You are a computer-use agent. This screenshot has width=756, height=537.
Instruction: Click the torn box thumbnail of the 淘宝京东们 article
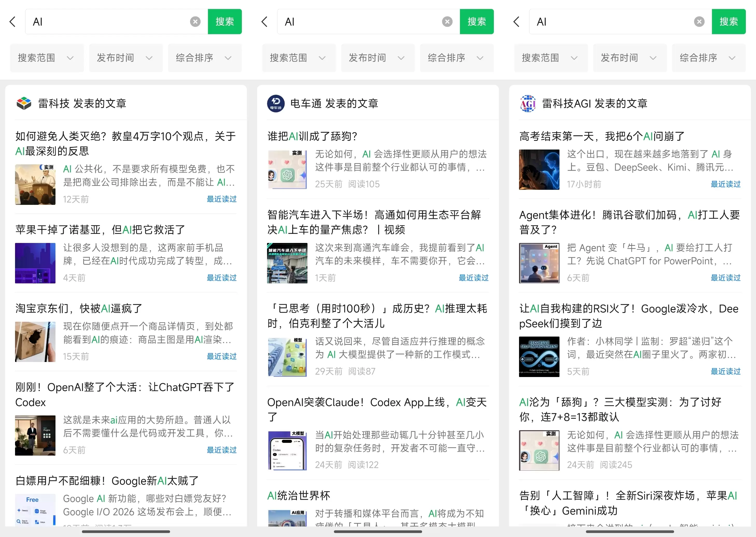[35, 341]
